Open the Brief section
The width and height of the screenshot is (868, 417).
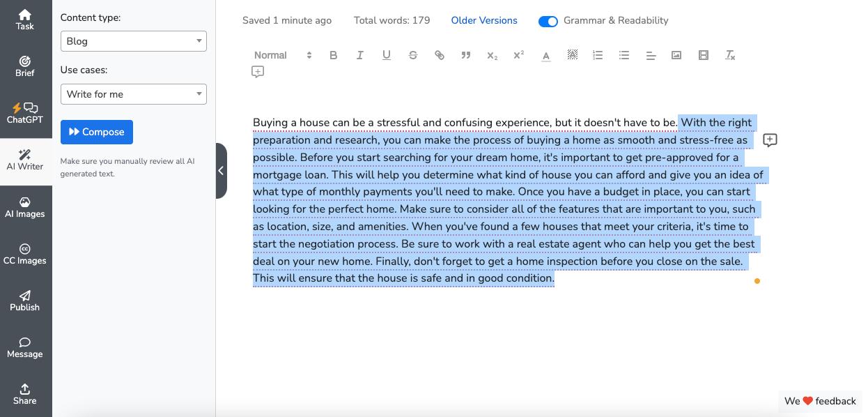pyautogui.click(x=25, y=66)
